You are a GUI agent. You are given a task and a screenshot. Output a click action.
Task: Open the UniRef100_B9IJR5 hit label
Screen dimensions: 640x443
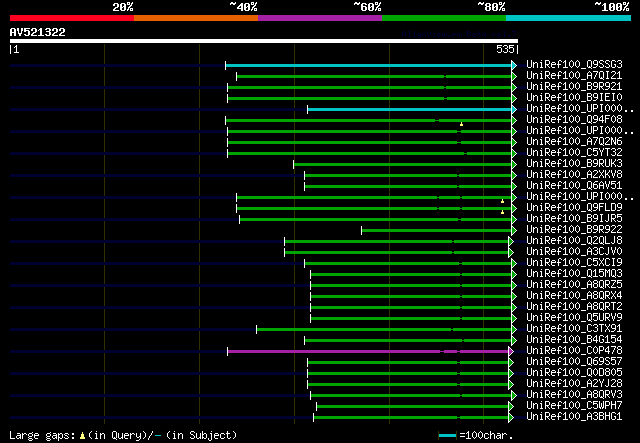[574, 219]
